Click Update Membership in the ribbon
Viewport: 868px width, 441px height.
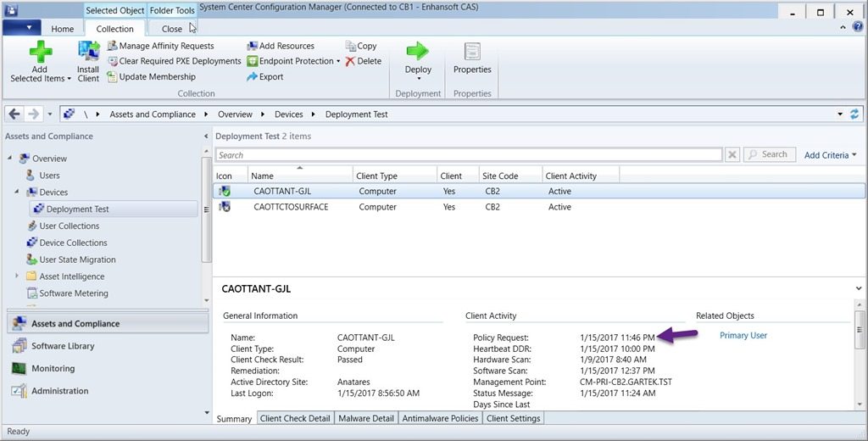tap(151, 76)
